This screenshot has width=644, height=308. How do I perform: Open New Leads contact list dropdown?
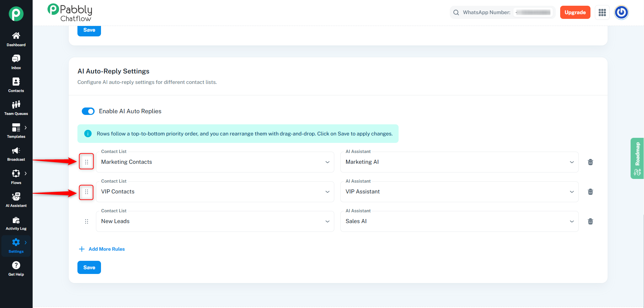click(x=215, y=221)
